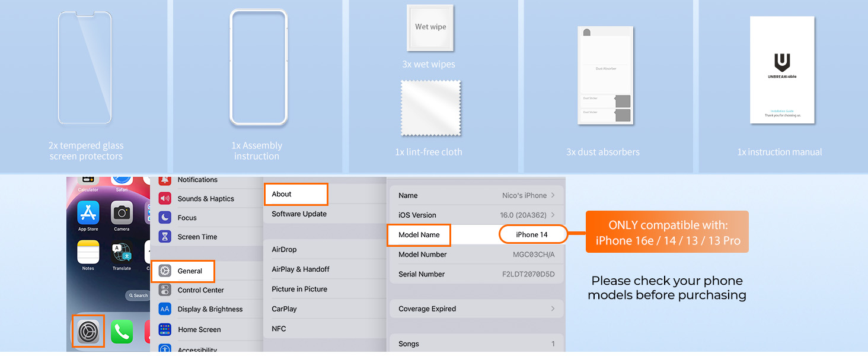Image resolution: width=868 pixels, height=356 pixels.
Task: Click the assembly frame image
Action: (x=259, y=68)
